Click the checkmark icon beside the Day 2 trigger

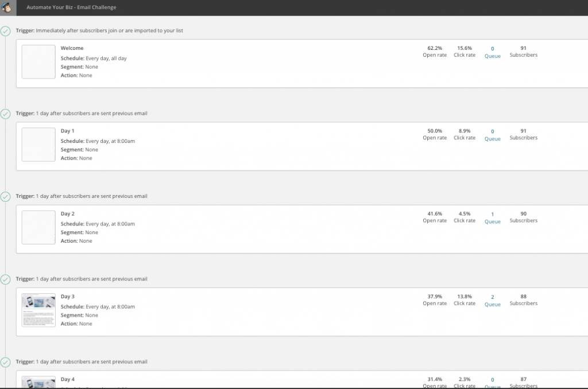coord(5,196)
